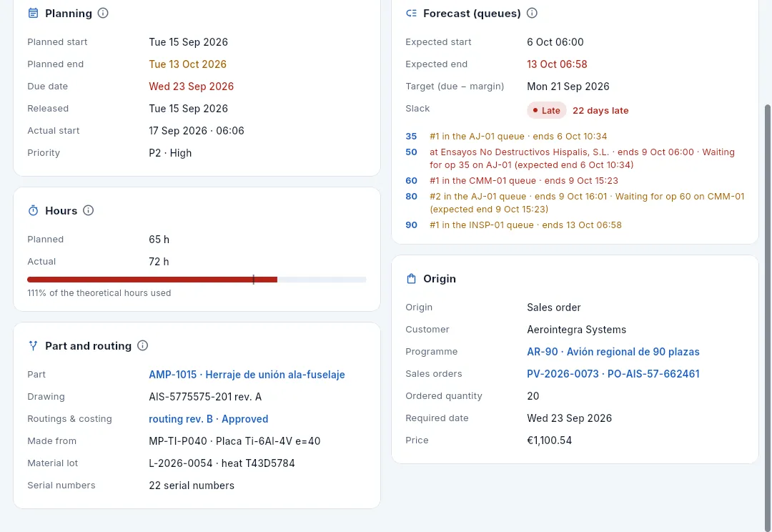
Task: Click the Hours stopwatch icon
Action: tap(33, 211)
